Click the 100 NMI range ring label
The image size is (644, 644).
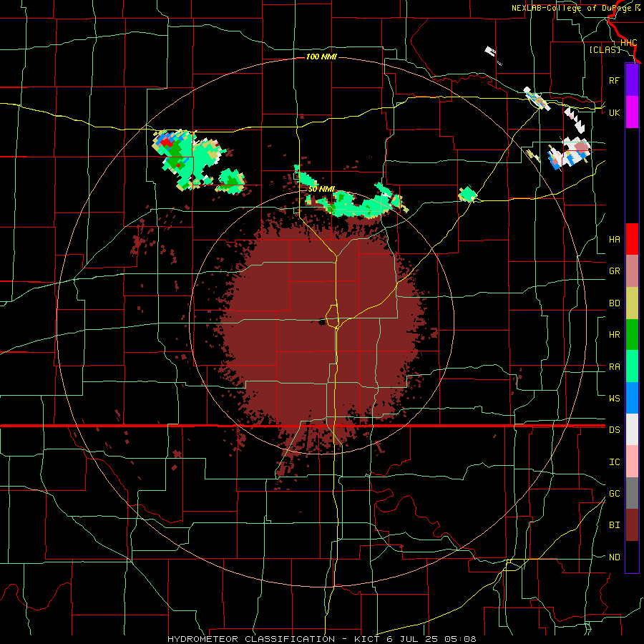[321, 57]
